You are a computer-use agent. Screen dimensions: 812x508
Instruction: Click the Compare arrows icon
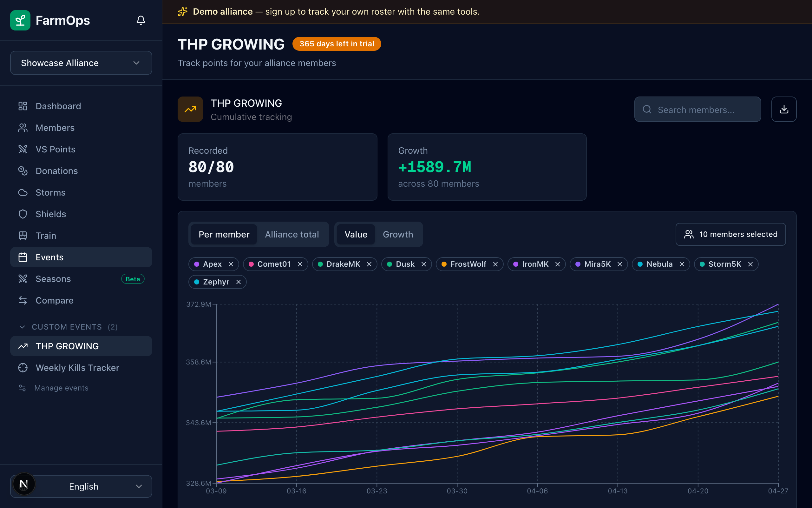23,300
